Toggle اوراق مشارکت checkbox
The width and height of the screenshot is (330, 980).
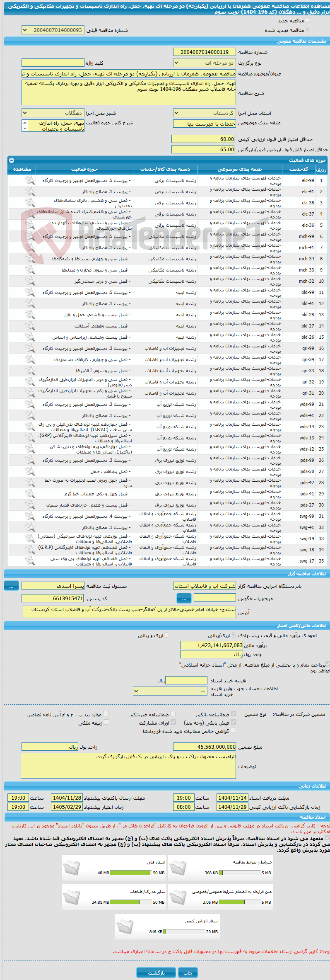[x=173, y=722]
